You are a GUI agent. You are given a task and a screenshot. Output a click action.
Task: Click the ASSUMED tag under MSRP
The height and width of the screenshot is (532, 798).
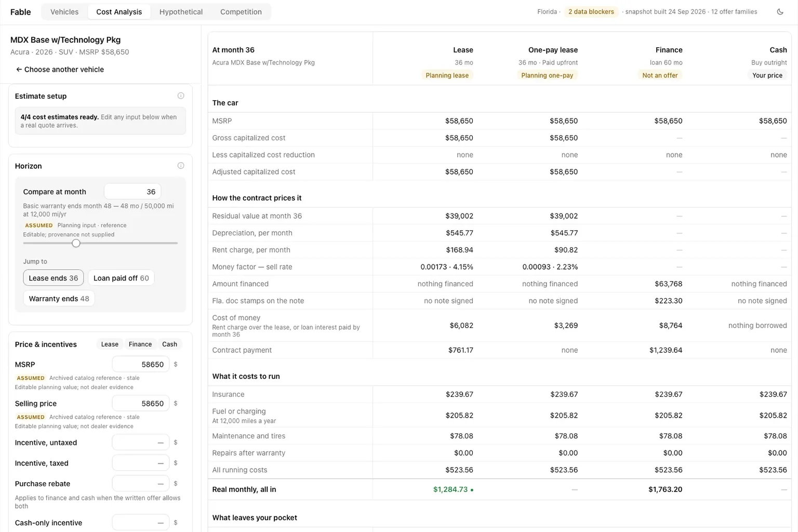pos(31,378)
